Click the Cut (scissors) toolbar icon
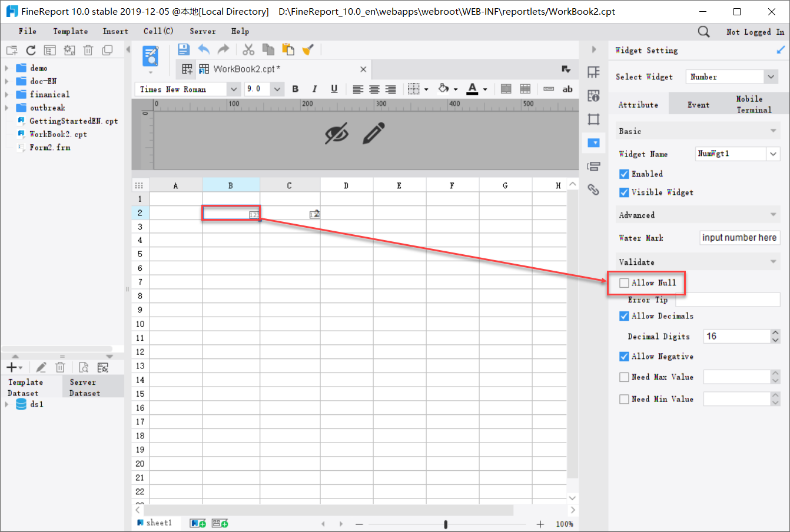The width and height of the screenshot is (790, 532). tap(248, 49)
